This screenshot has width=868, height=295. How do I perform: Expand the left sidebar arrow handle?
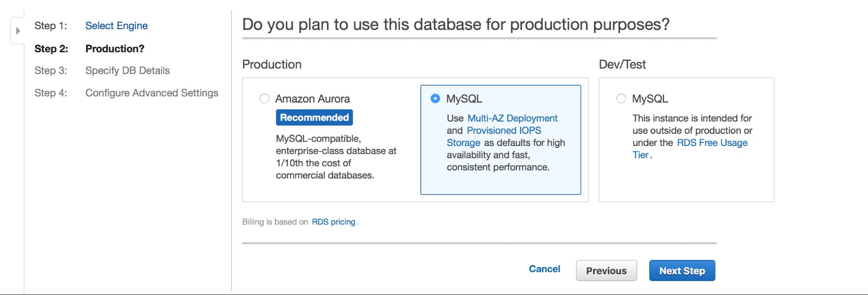18,31
